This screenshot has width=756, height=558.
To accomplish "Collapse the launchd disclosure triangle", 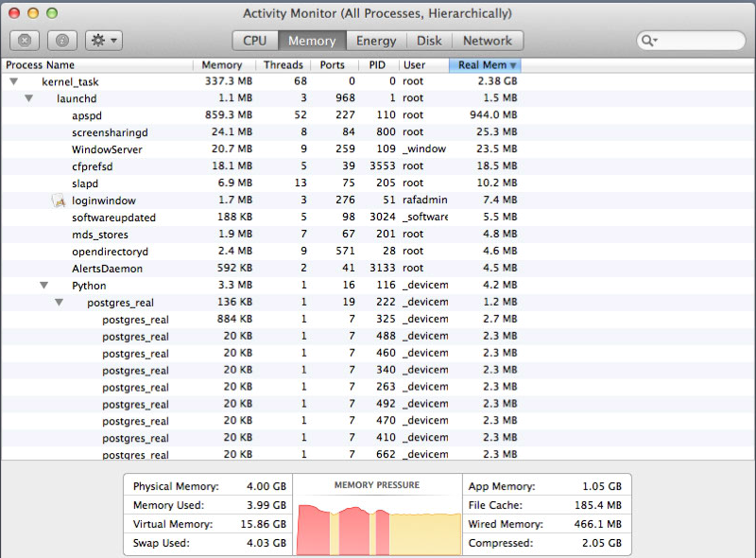I will tap(29, 98).
